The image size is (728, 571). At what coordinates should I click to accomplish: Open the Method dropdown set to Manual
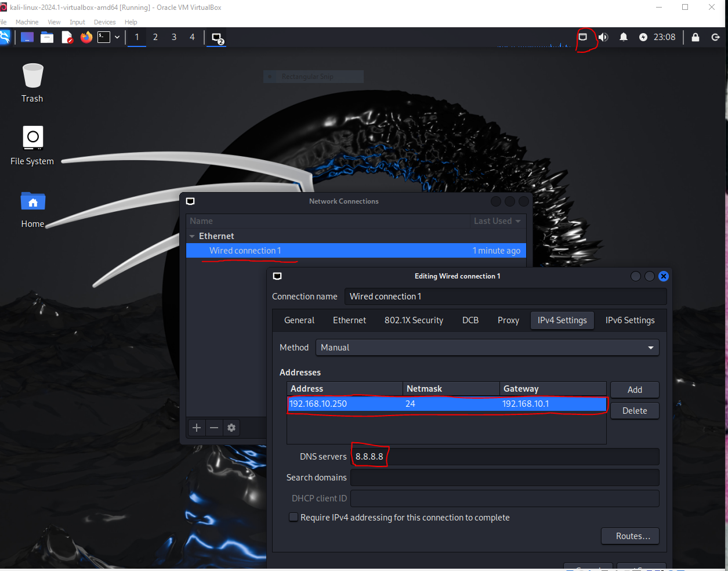coord(487,348)
